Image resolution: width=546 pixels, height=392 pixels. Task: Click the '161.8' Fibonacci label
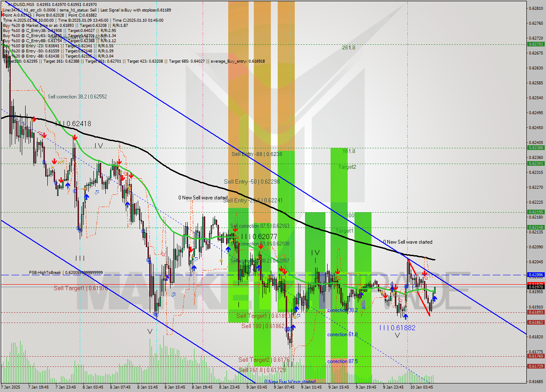(x=349, y=151)
